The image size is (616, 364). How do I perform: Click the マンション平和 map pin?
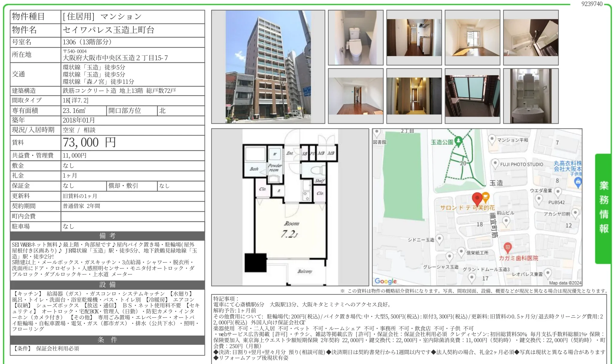pos(492,139)
